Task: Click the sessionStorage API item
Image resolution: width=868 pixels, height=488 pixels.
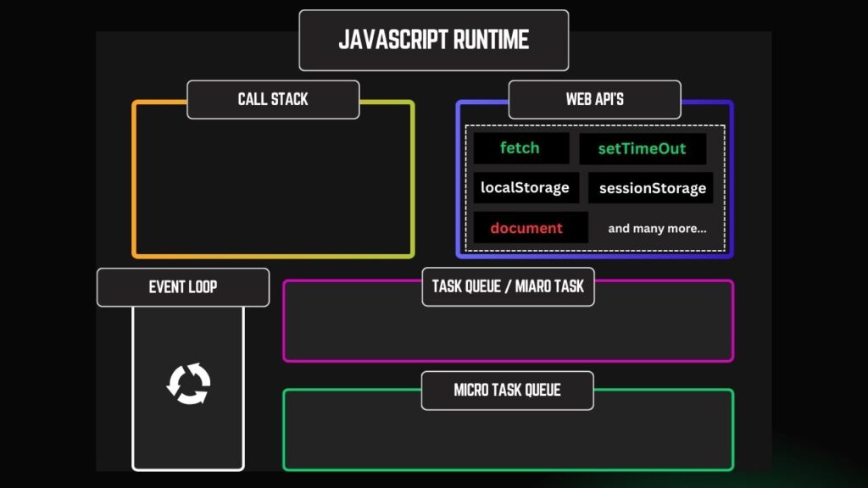Action: tap(652, 188)
